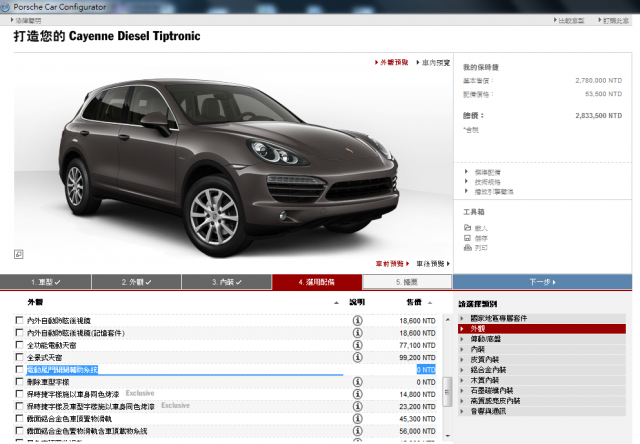This screenshot has width=640, height=444.
Task: Go to step 1 車型 tab
Action: coord(45,282)
